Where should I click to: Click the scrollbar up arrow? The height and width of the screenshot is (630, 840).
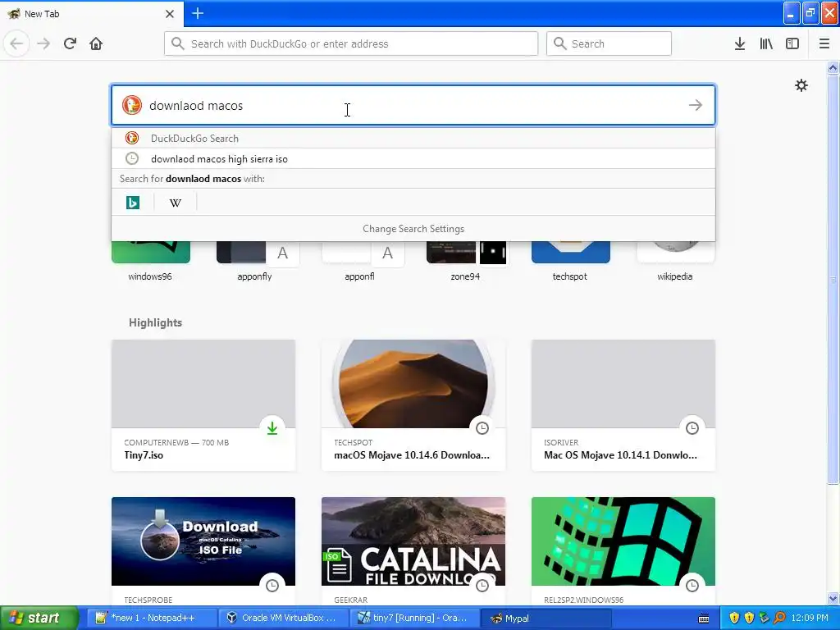click(x=833, y=67)
